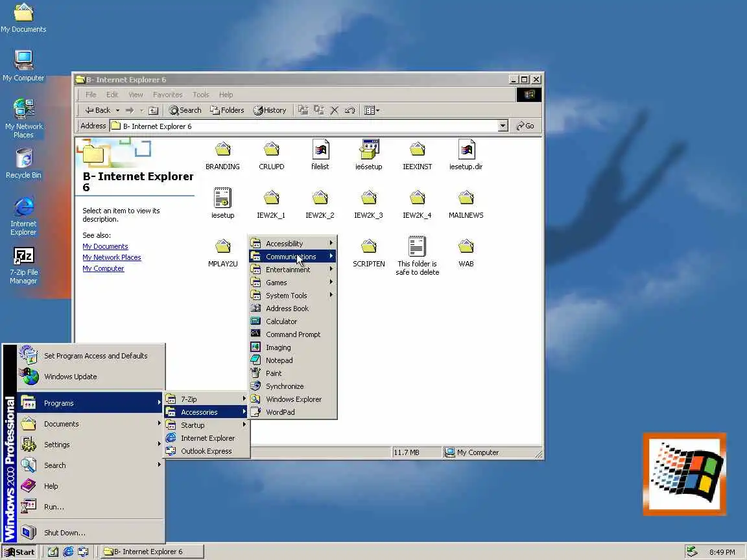Screen dimensions: 747x560
Task: Open the File menu
Action: click(91, 95)
